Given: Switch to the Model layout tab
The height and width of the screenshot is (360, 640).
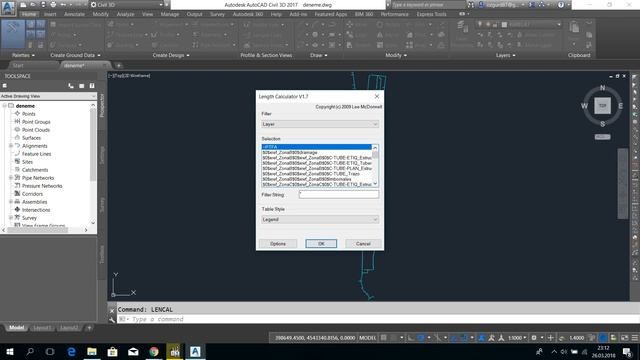Looking at the screenshot, I should pos(16,328).
